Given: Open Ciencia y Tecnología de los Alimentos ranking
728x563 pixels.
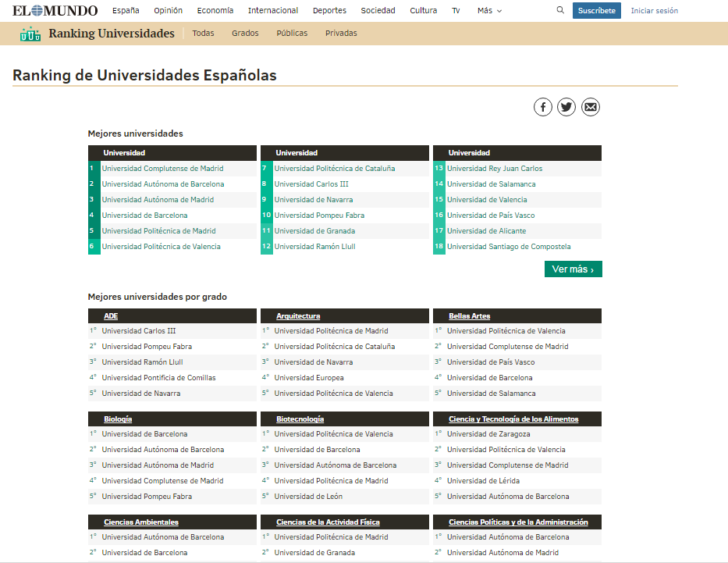Looking at the screenshot, I should pos(513,419).
